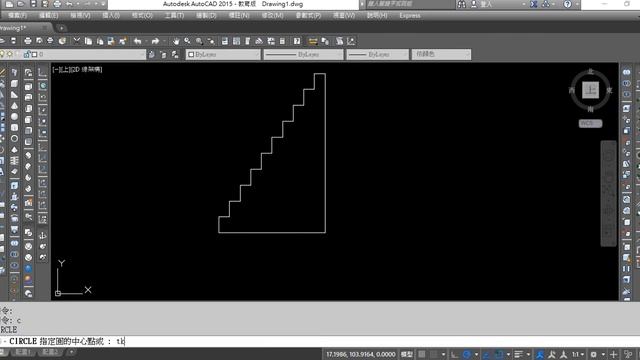Click the Zoom Previous icon

(x=211, y=41)
